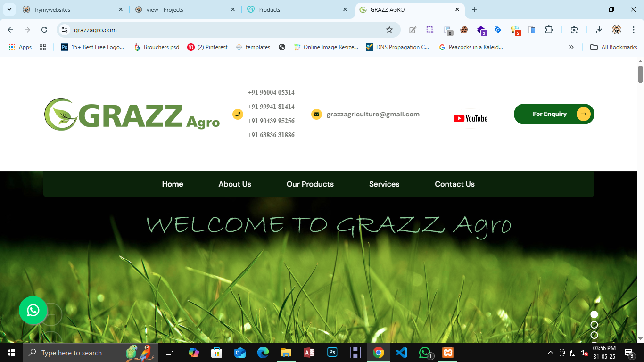Navigate to Contact Us
Viewport: 644px width, 362px height.
454,184
